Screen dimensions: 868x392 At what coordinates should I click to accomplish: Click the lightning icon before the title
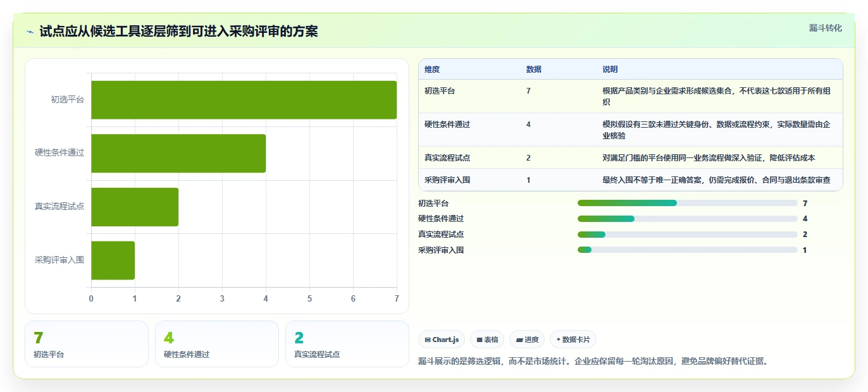[30, 32]
